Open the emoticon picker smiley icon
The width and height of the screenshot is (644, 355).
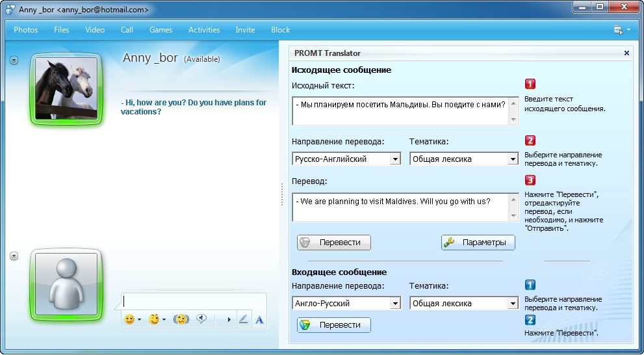click(x=129, y=319)
